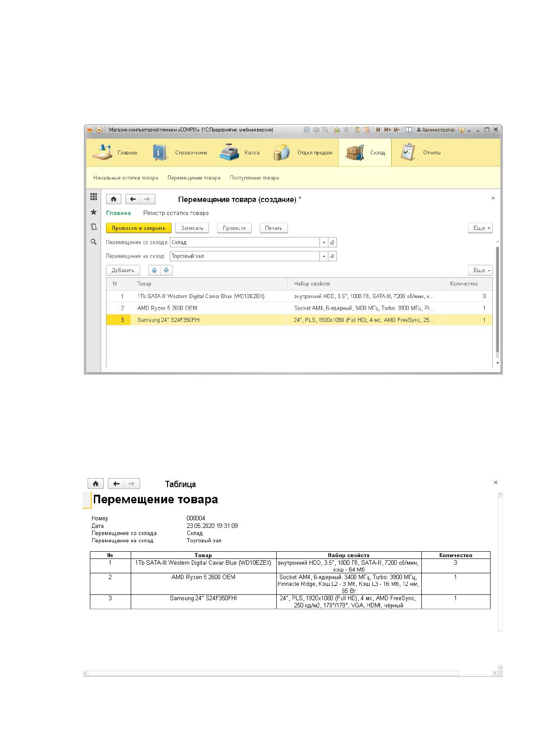Click the form's vertical scrollbar

[497, 299]
